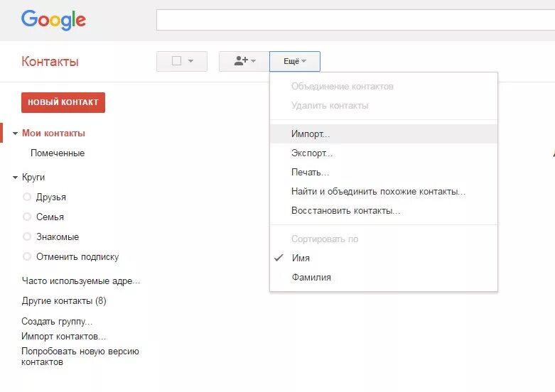Click the Google logo
555x392 pixels.
coord(53,20)
